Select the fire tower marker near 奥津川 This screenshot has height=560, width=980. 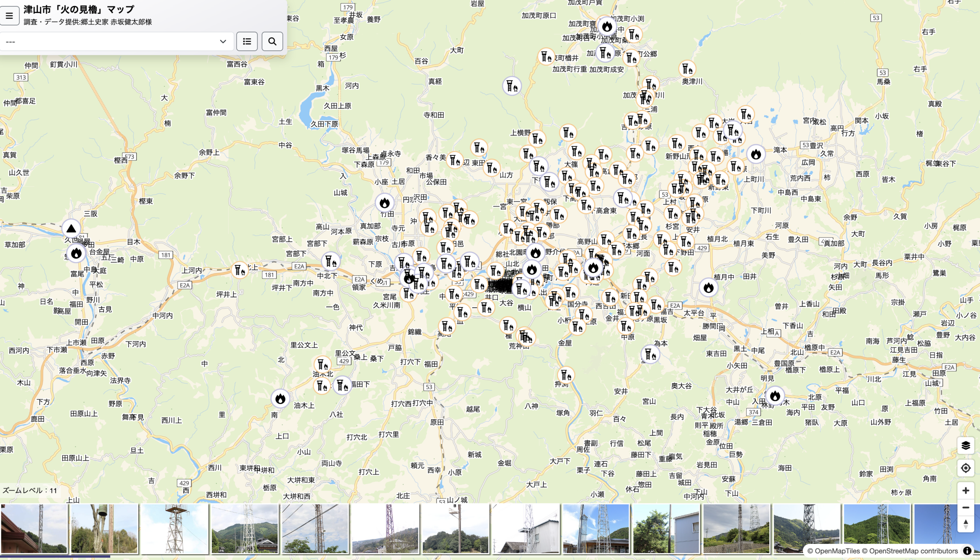pyautogui.click(x=687, y=69)
